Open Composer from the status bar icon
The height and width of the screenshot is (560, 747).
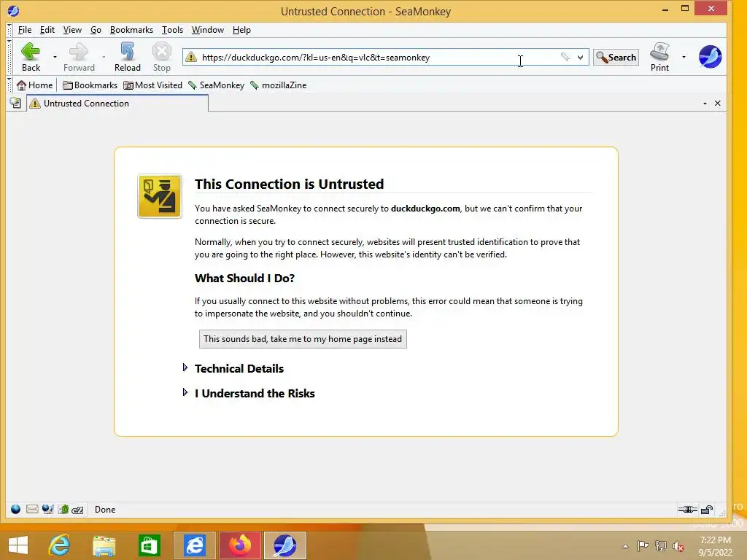(47, 510)
